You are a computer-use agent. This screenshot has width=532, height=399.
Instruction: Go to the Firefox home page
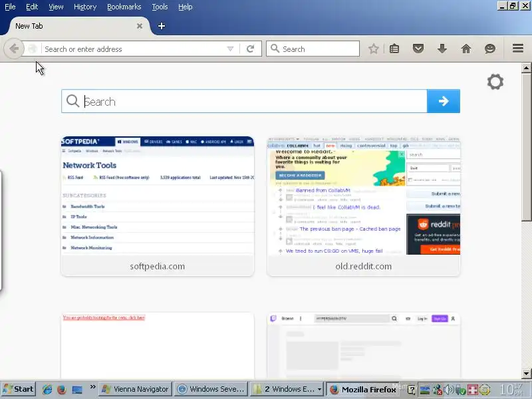click(466, 49)
